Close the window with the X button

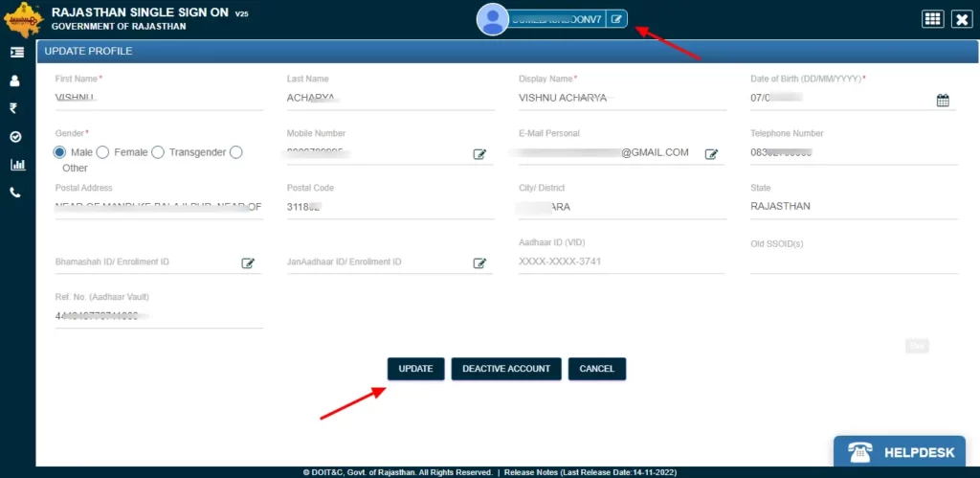click(961, 19)
